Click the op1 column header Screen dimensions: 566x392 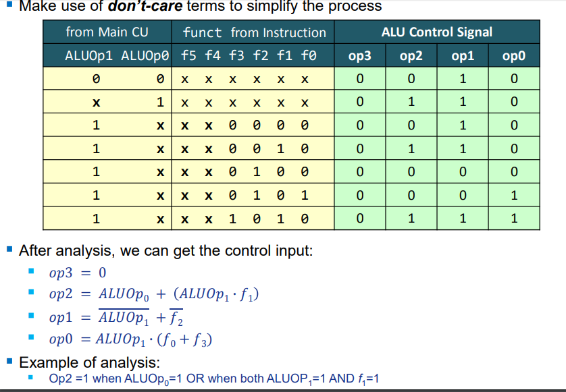[x=463, y=55]
